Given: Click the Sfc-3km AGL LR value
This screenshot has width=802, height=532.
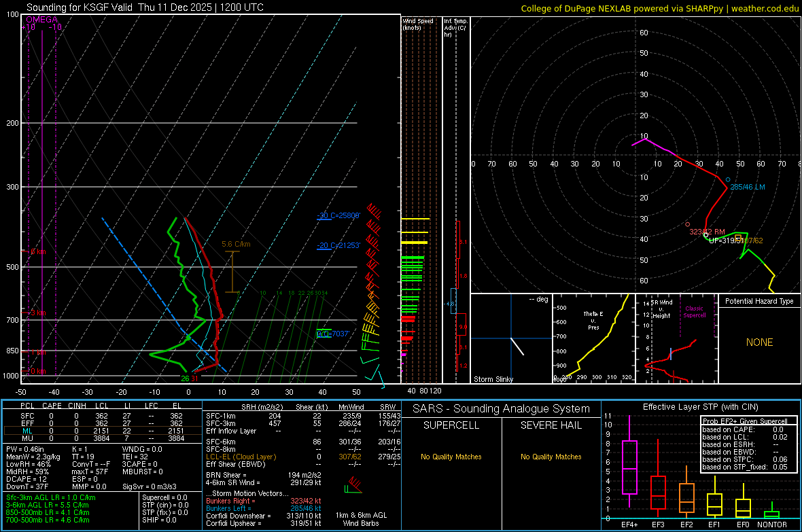Looking at the screenshot, I should (51, 497).
